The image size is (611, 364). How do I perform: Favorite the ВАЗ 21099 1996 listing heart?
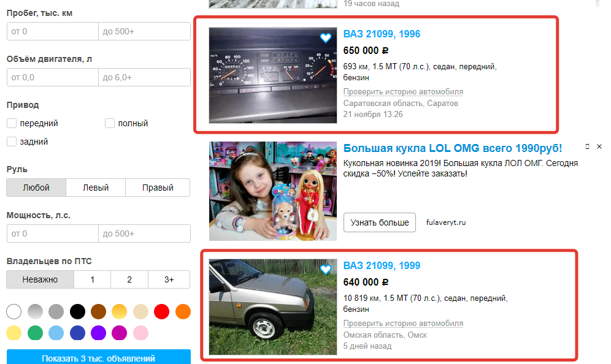(326, 38)
